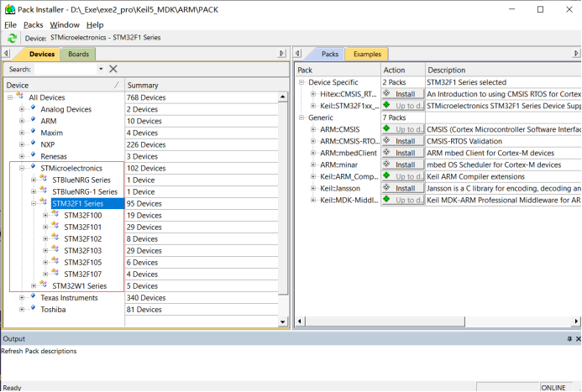This screenshot has width=582, height=392.
Task: Click the family icon beside STM32W1 Series
Action: (44, 285)
